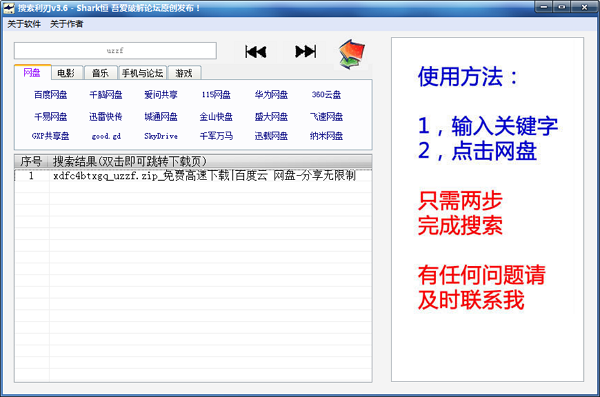
Task: Maximize the 搜索利刃 window
Action: click(562, 7)
